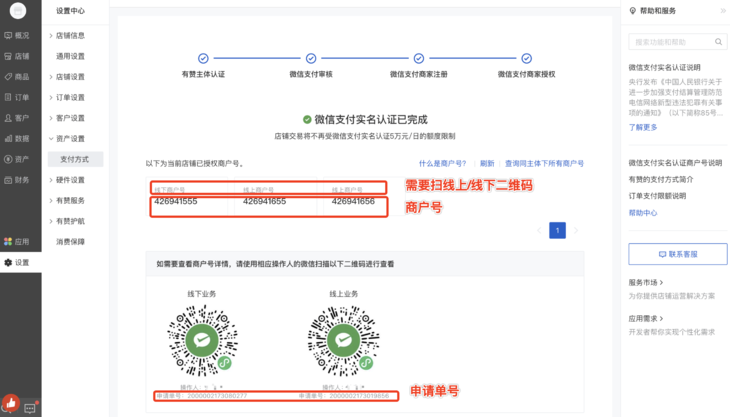
Task: Expand the 店铺设置 menu group
Action: coord(68,77)
